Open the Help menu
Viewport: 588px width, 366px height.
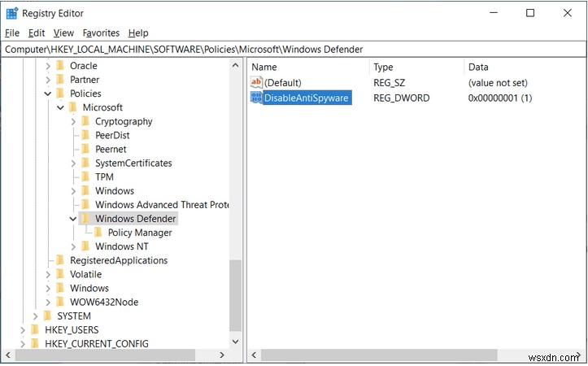point(138,33)
